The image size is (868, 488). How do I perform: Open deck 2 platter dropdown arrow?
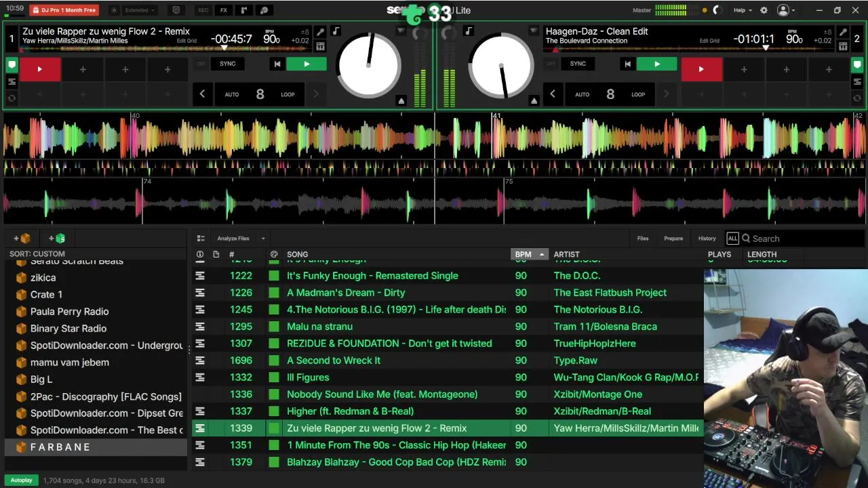click(x=534, y=31)
